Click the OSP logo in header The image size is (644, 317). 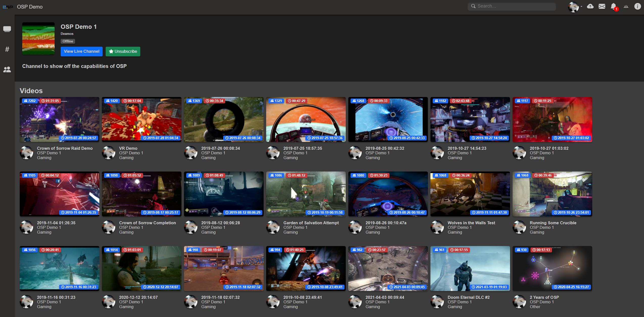(8, 7)
